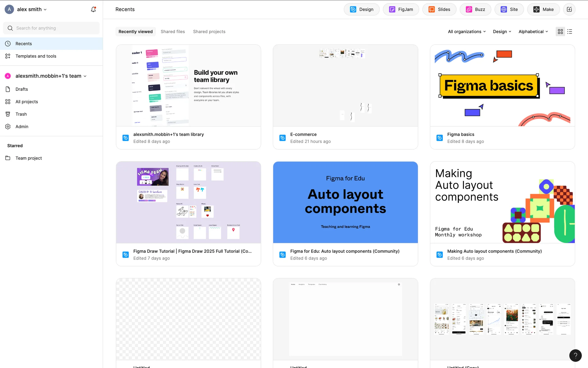Open the starred Team project
The width and height of the screenshot is (588, 368).
click(x=28, y=158)
